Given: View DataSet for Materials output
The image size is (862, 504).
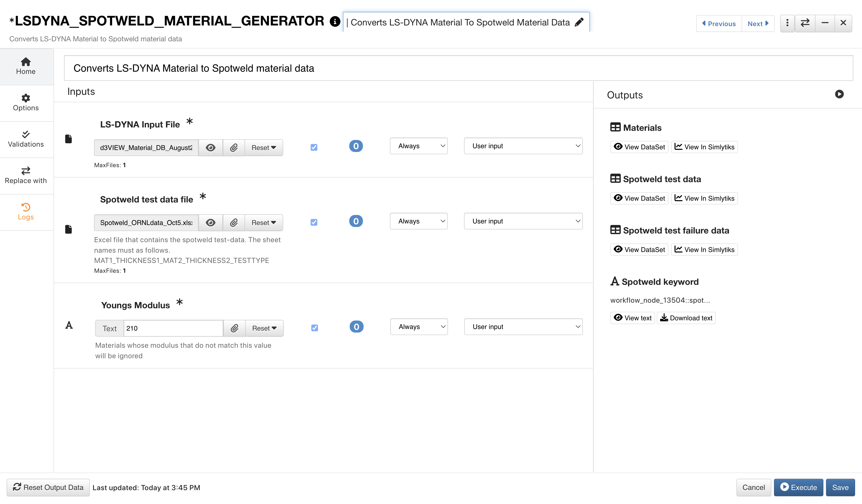Looking at the screenshot, I should pyautogui.click(x=639, y=147).
